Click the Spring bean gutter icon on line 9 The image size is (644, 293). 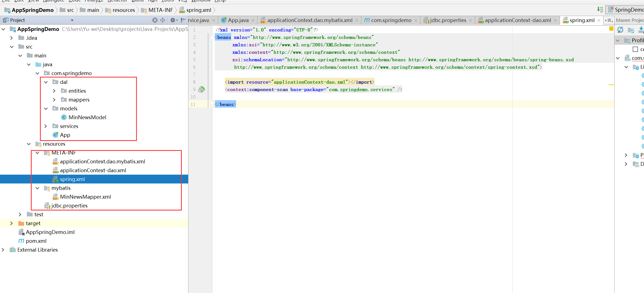click(x=202, y=89)
